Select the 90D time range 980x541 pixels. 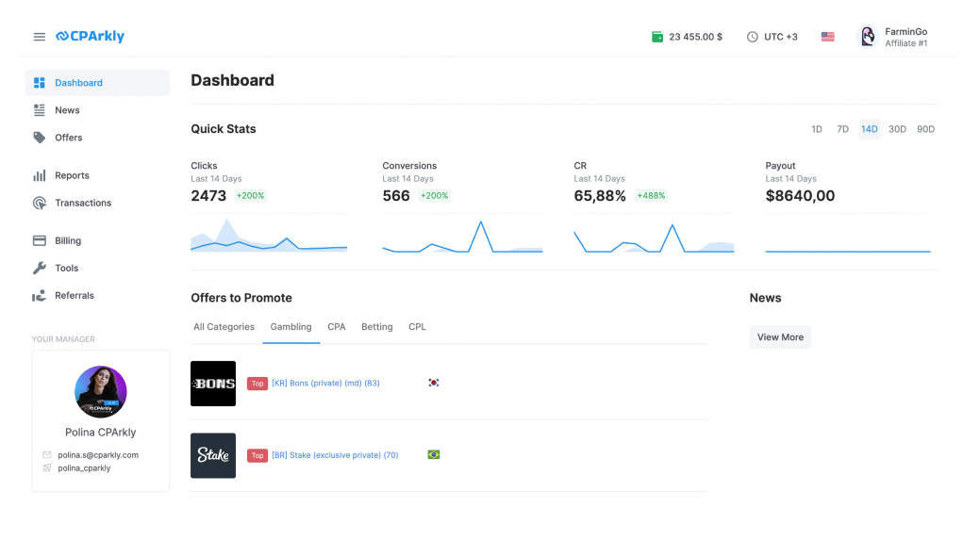(x=925, y=129)
